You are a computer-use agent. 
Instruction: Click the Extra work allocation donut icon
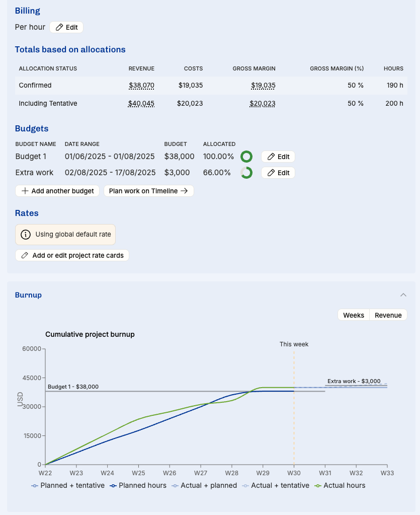[x=246, y=173]
